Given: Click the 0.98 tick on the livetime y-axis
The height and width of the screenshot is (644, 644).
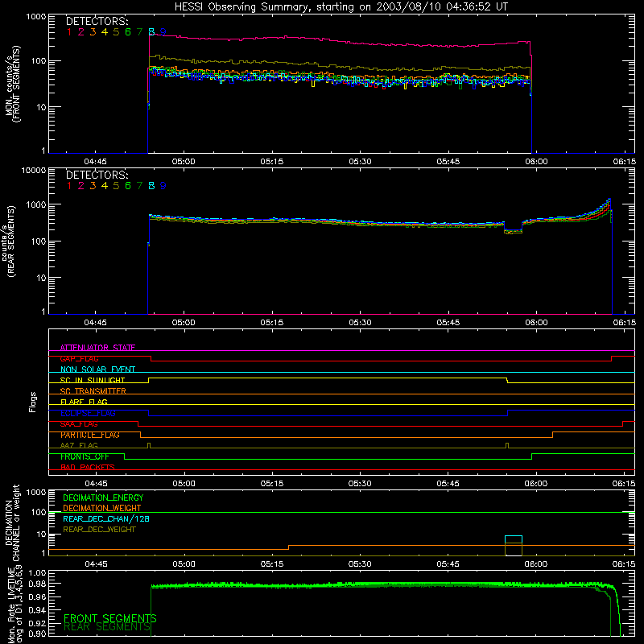Looking at the screenshot, I should [x=37, y=584].
